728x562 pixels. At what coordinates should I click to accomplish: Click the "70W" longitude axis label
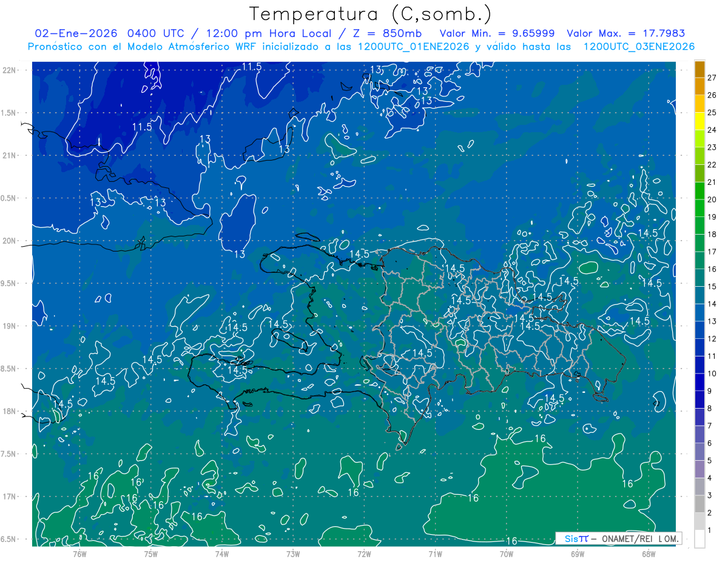tap(506, 554)
